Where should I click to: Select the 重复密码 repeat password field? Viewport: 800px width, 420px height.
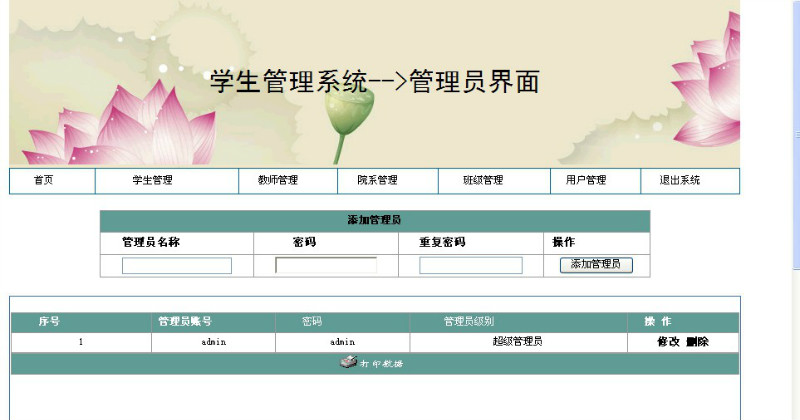[470, 266]
